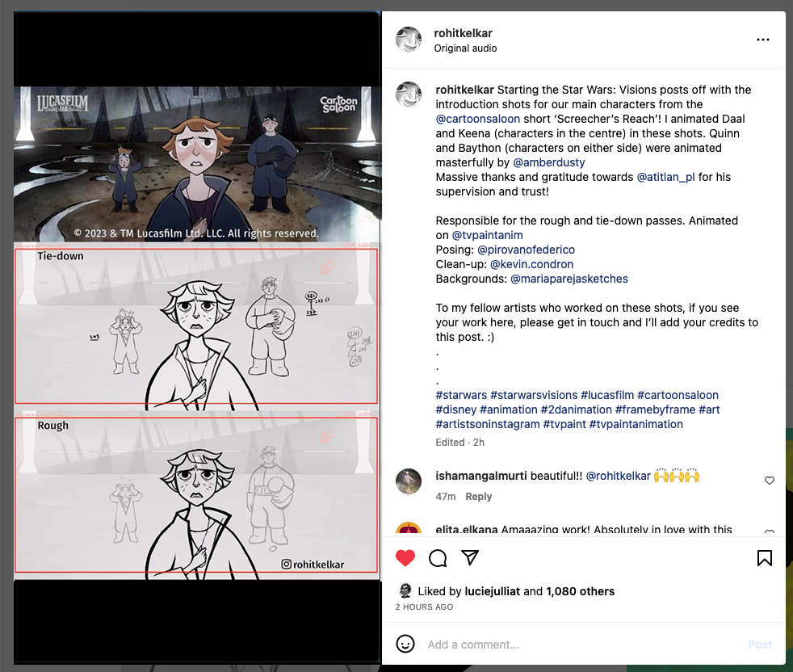Click the Tie-down animation panel
Image resolution: width=793 pixels, height=672 pixels.
(x=196, y=325)
